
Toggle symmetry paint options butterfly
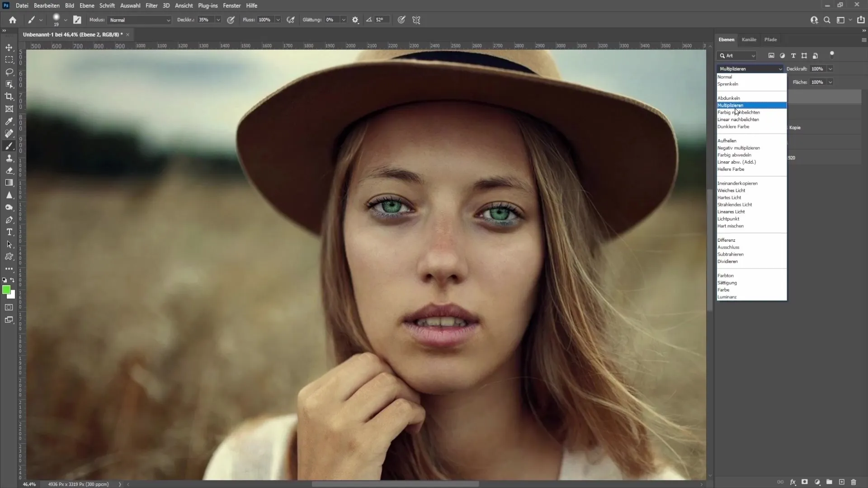416,20
